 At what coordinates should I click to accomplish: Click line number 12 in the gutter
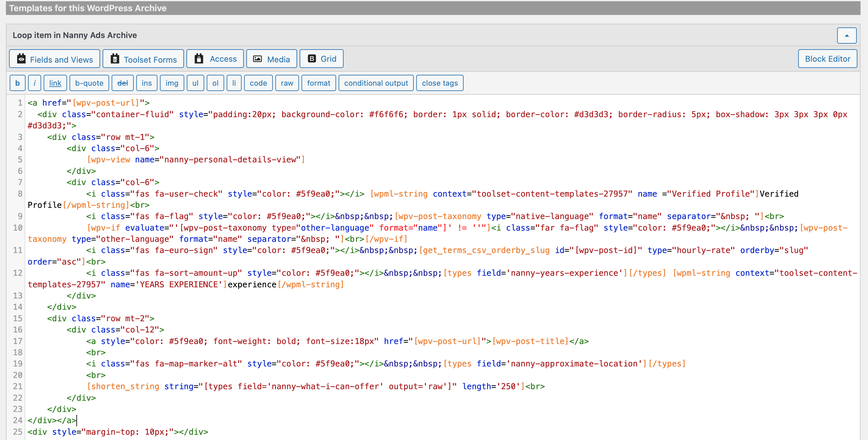pos(18,273)
